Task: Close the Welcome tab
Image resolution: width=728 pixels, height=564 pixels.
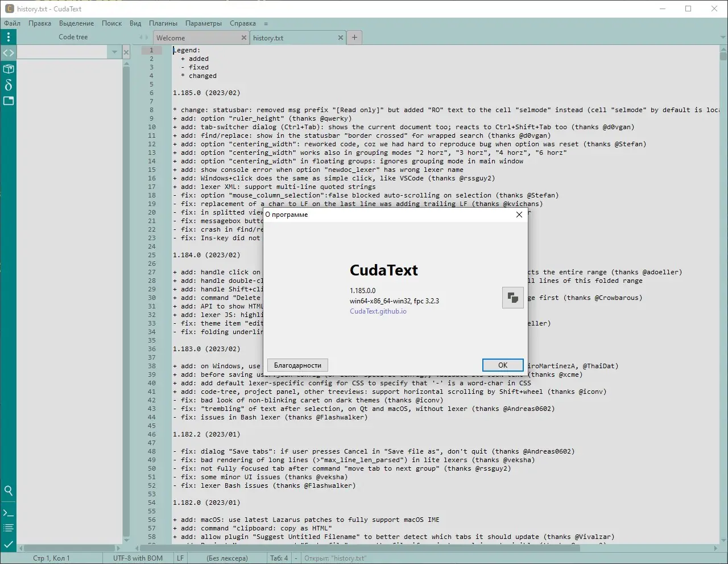Action: [x=244, y=38]
